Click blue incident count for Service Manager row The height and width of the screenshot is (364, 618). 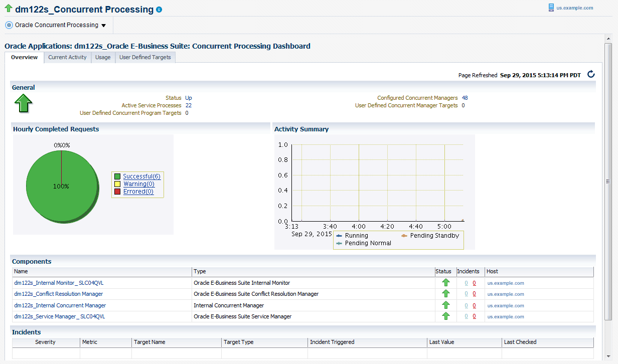coord(466,316)
